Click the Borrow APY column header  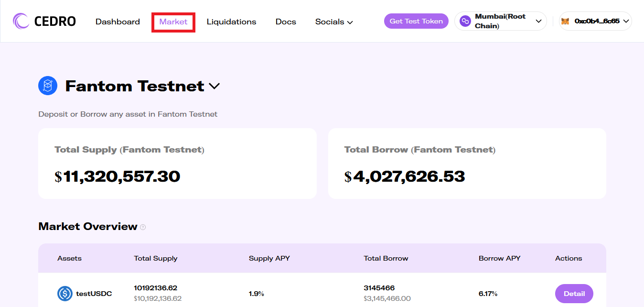pos(499,258)
